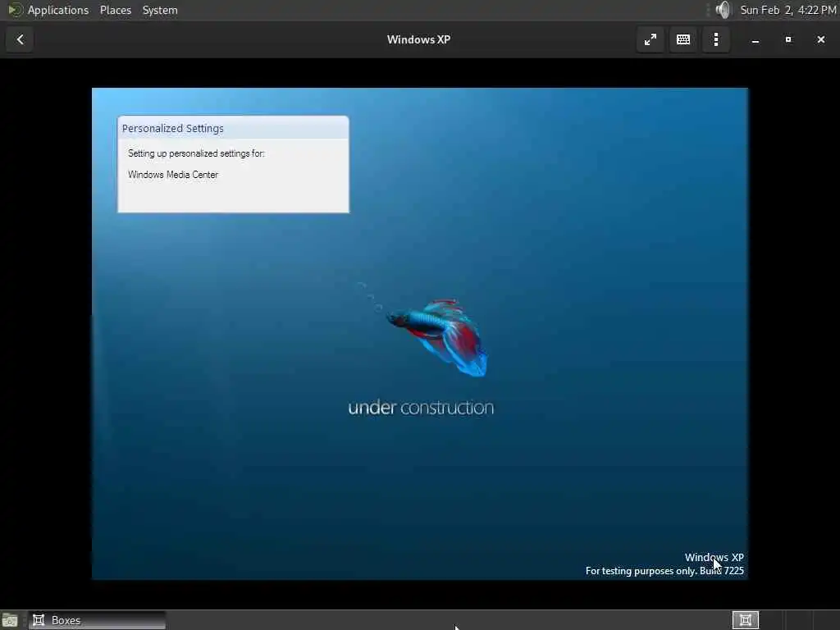Image resolution: width=840 pixels, height=630 pixels.
Task: Maximize the Windows XP Boxes window
Action: click(787, 39)
